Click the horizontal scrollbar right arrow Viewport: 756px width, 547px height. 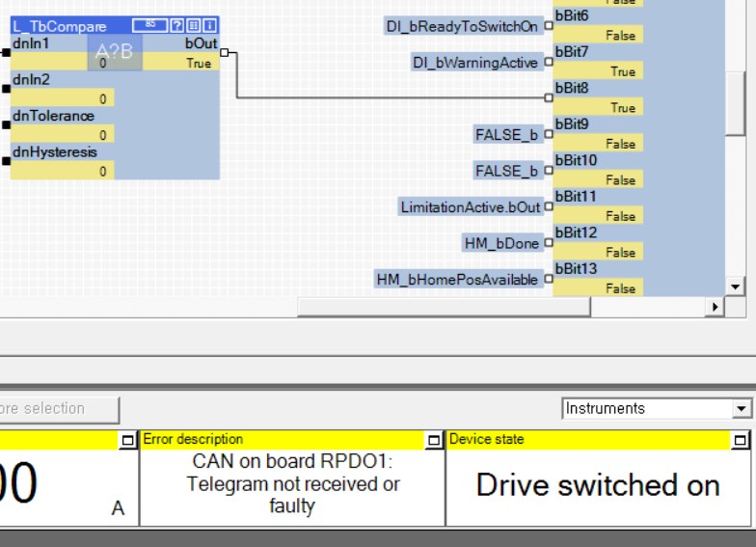pos(715,307)
